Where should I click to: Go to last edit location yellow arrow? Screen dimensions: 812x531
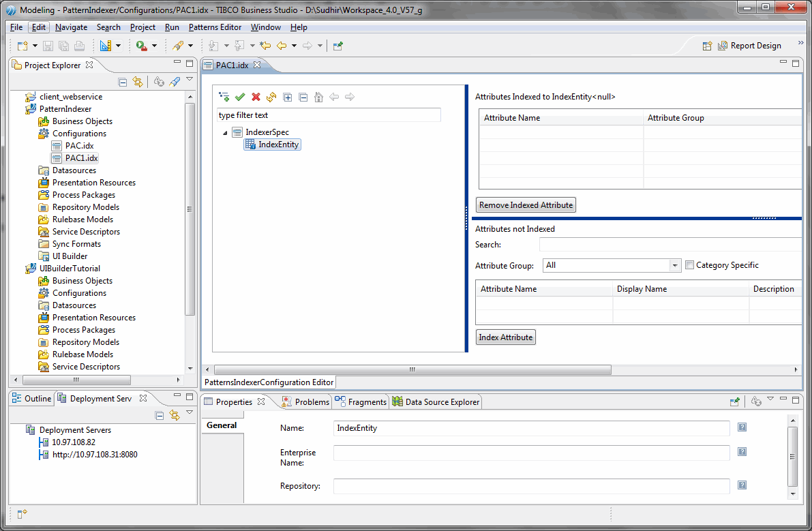(x=265, y=46)
